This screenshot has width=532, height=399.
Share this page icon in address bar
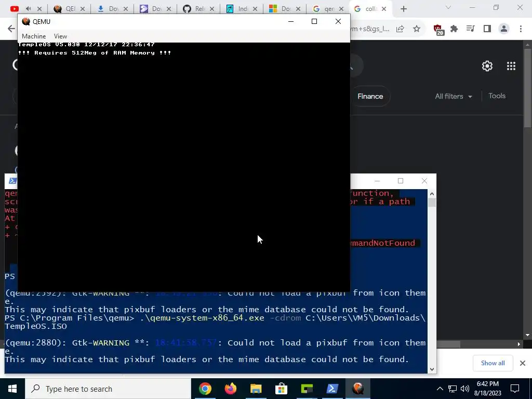pos(400,29)
